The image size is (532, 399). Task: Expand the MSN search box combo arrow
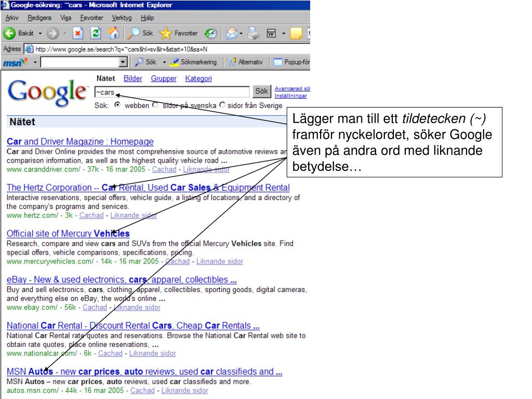(123, 62)
